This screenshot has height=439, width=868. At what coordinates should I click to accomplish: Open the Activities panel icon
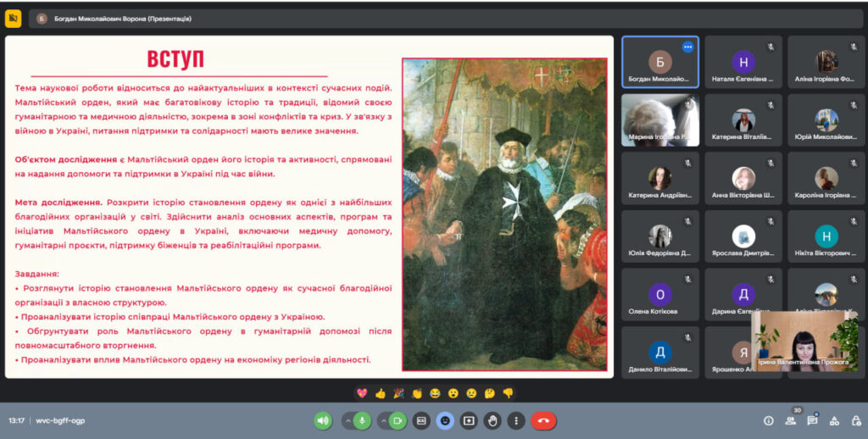coord(833,420)
